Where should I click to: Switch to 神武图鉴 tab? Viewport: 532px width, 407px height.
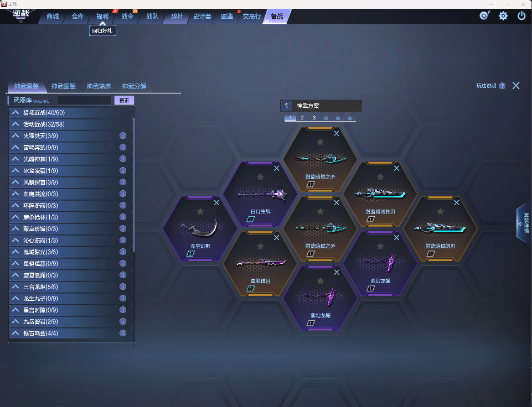point(64,86)
